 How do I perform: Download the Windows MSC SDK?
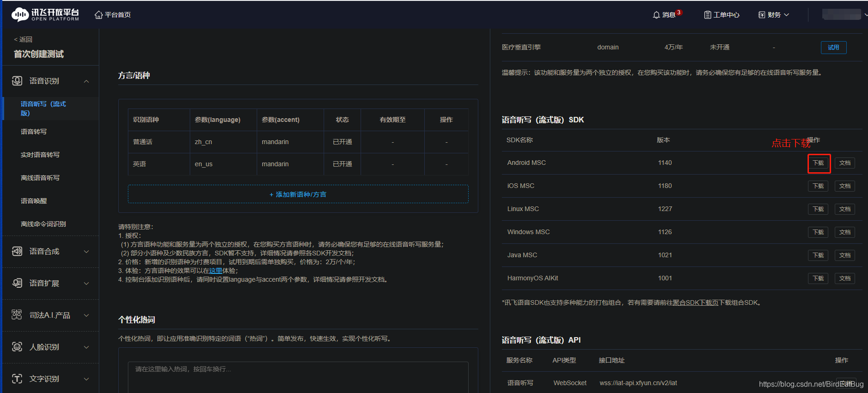818,232
